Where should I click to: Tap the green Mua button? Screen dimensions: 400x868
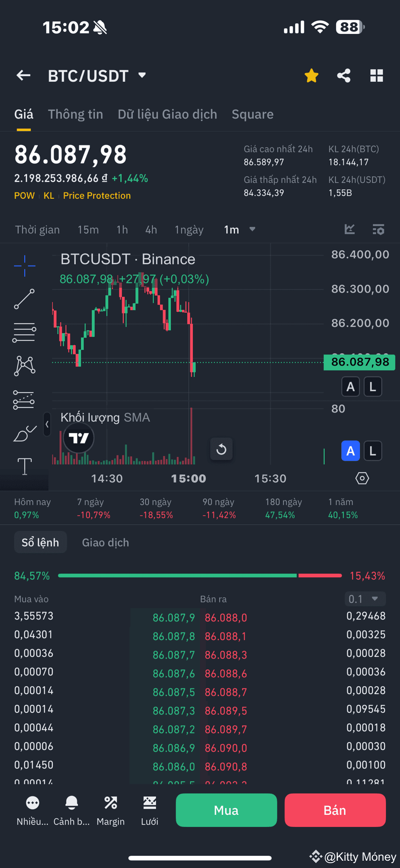coord(227,810)
